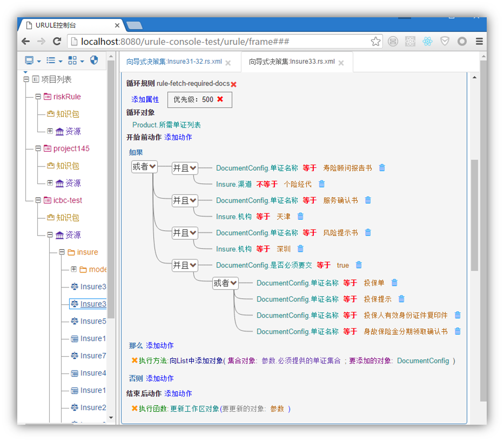Select the URULE控制台 browser tab
Image resolution: width=504 pixels, height=442 pixels.
(x=71, y=25)
